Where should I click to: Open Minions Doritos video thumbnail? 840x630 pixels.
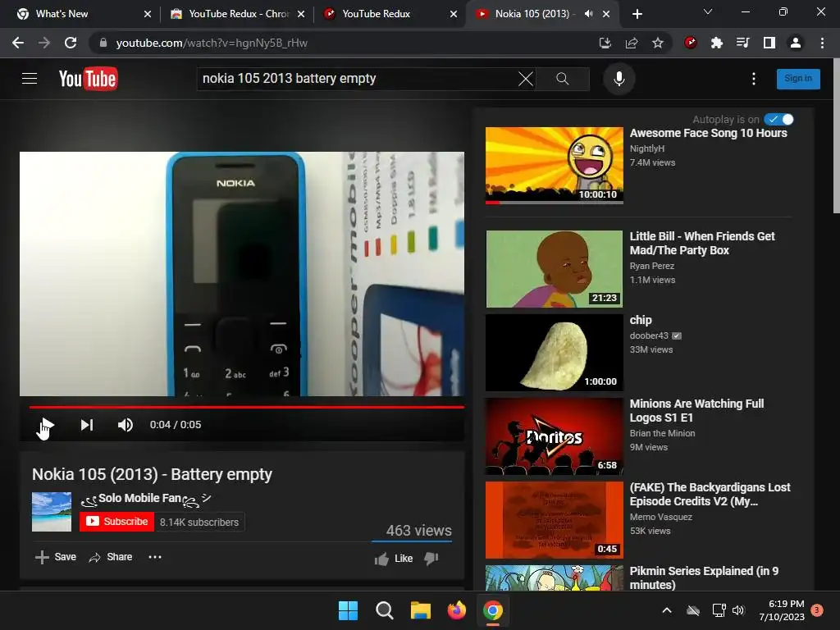tap(554, 436)
